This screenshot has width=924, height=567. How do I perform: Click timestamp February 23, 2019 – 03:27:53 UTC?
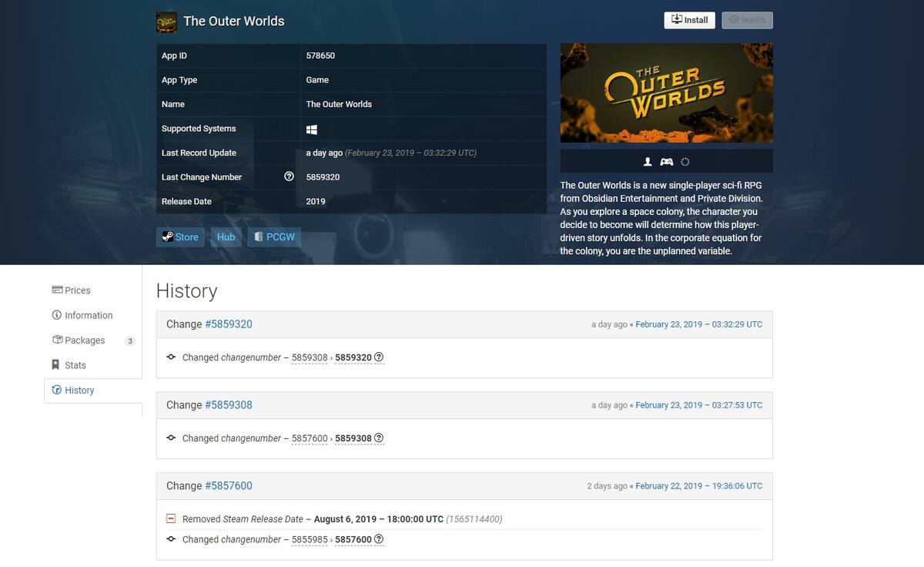coord(698,405)
